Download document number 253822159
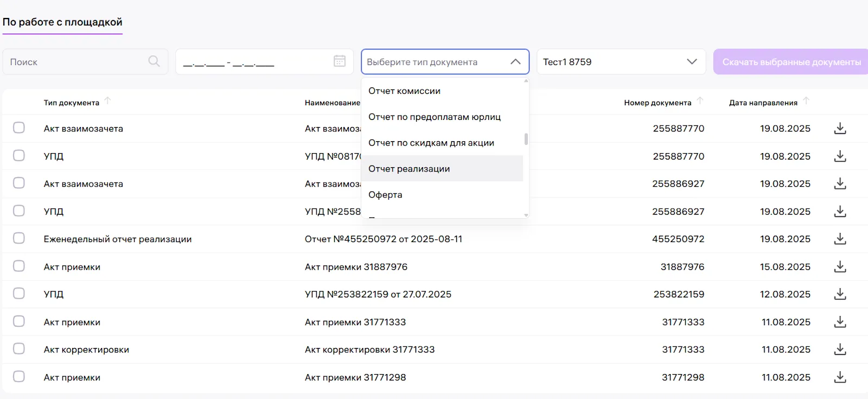The width and height of the screenshot is (868, 399). (x=840, y=294)
